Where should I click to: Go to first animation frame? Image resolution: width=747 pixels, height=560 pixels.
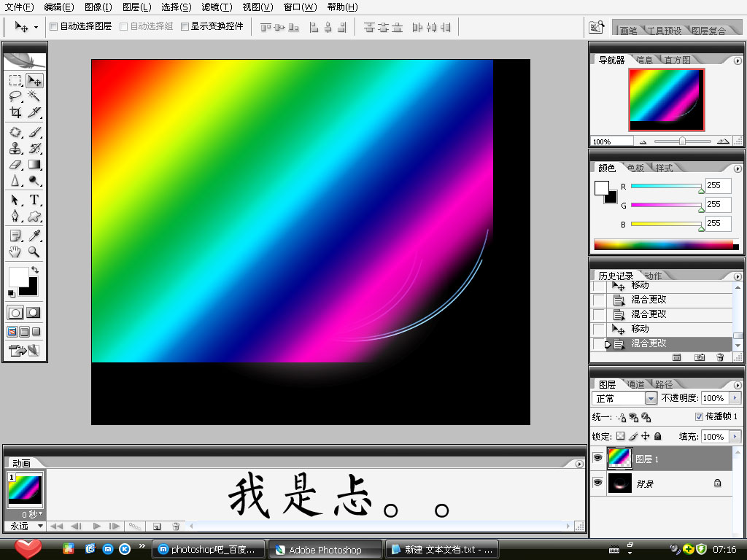tap(56, 526)
